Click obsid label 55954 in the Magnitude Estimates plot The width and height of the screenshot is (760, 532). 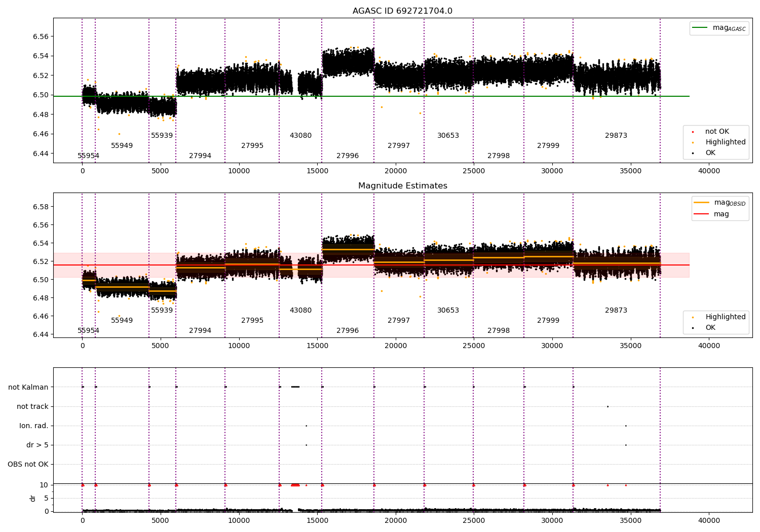tap(88, 330)
